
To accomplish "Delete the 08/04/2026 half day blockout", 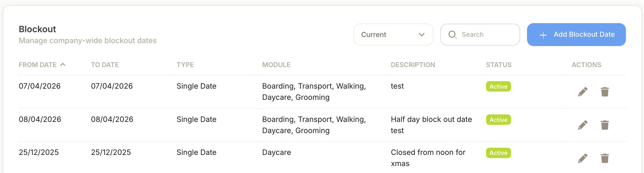I will pos(605,125).
